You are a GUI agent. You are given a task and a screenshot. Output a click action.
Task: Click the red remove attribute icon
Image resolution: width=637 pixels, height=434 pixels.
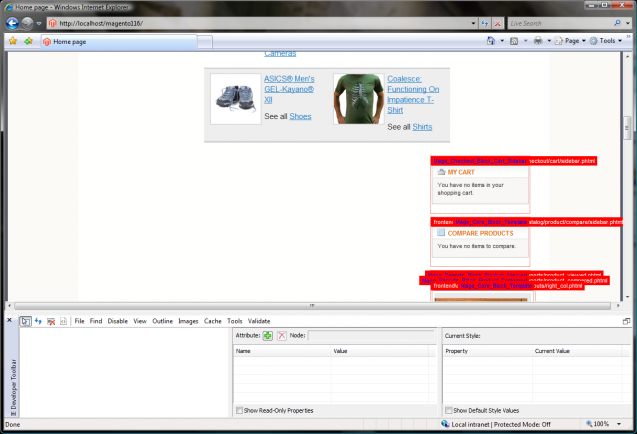point(281,336)
